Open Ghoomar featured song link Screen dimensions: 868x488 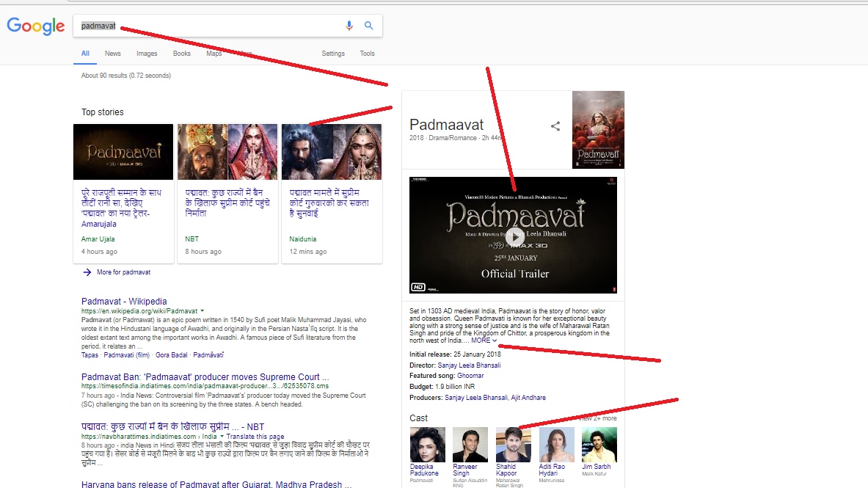pyautogui.click(x=471, y=376)
